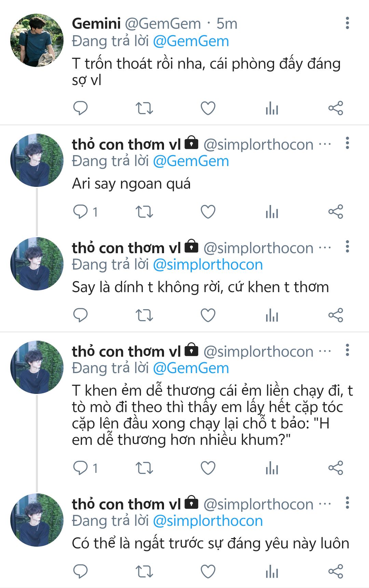369x588 pixels.
Task: Reply to Gemini's tweet about escaping
Action: 81,108
